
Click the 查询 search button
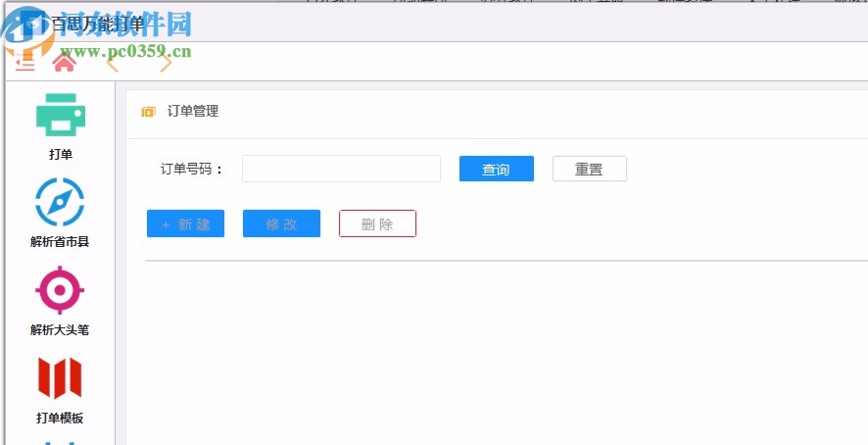(497, 169)
